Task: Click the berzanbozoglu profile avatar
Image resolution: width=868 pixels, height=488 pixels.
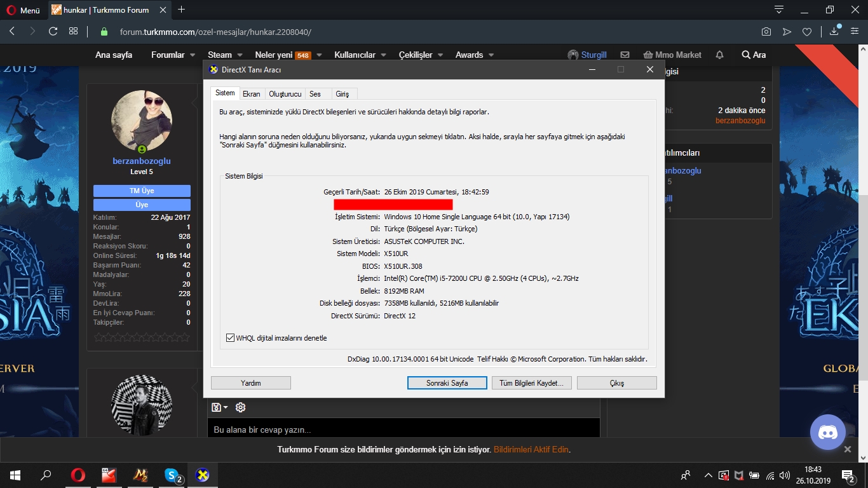Action: (142, 121)
